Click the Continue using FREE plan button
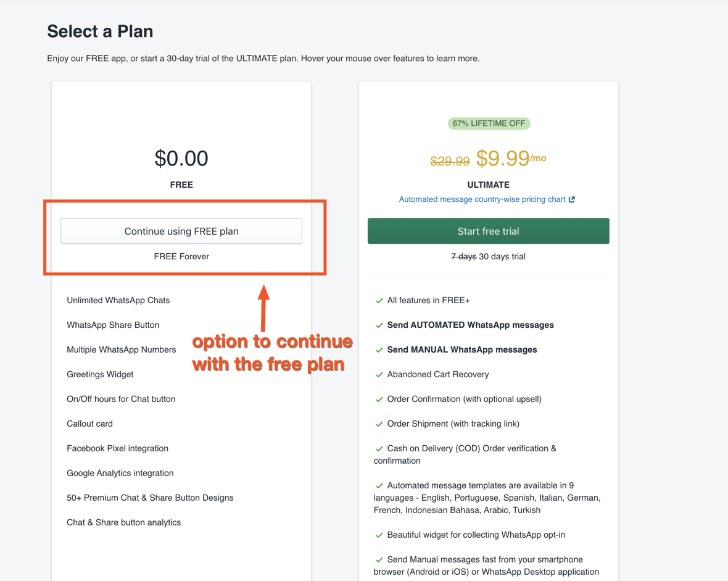The image size is (728, 581). (181, 231)
